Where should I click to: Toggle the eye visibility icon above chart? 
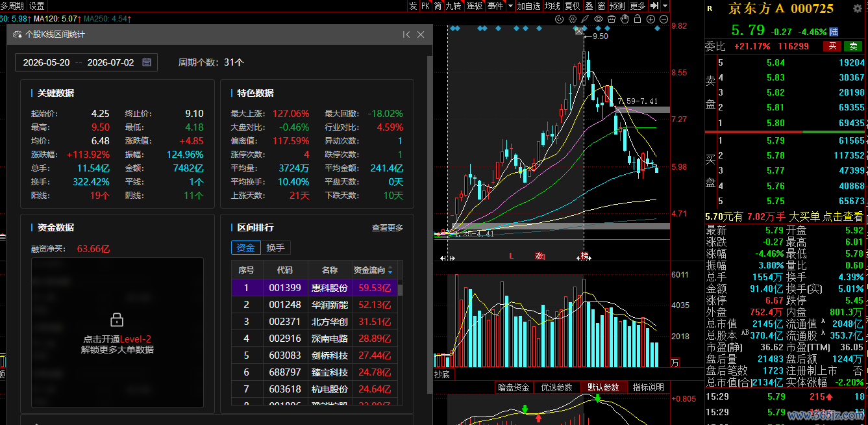(599, 19)
